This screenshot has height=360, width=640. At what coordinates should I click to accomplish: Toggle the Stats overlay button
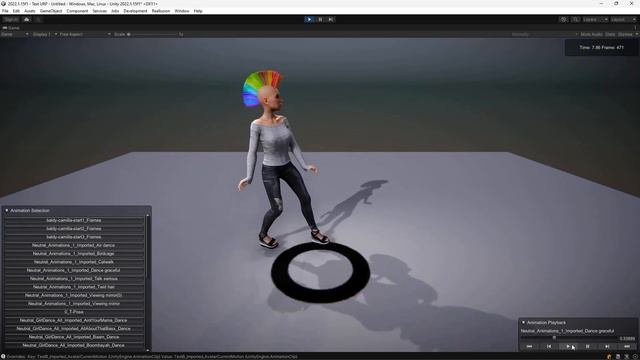610,34
